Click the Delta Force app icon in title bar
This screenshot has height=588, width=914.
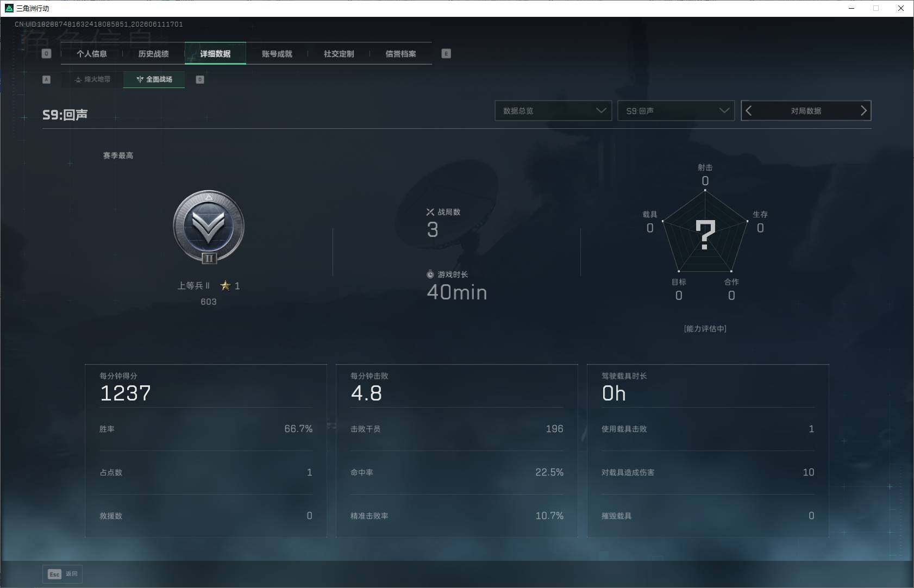pyautogui.click(x=9, y=8)
